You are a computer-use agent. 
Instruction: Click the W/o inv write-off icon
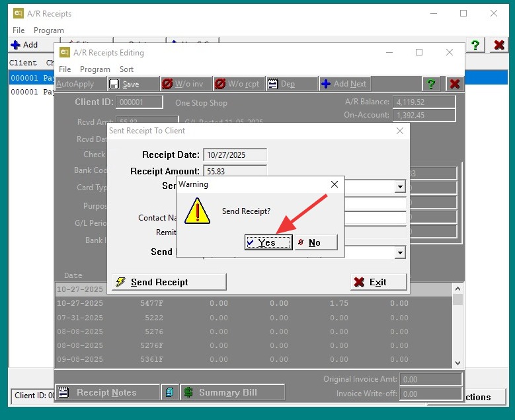(x=167, y=84)
